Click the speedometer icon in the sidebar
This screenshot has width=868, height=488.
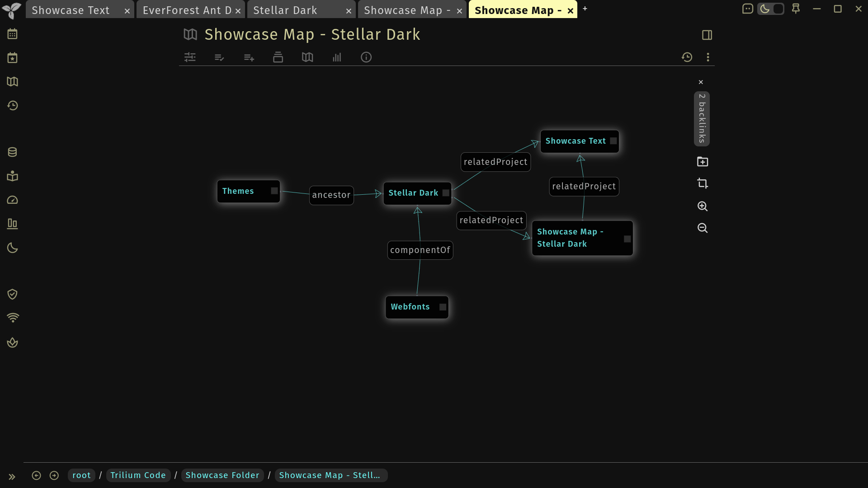[x=12, y=200]
